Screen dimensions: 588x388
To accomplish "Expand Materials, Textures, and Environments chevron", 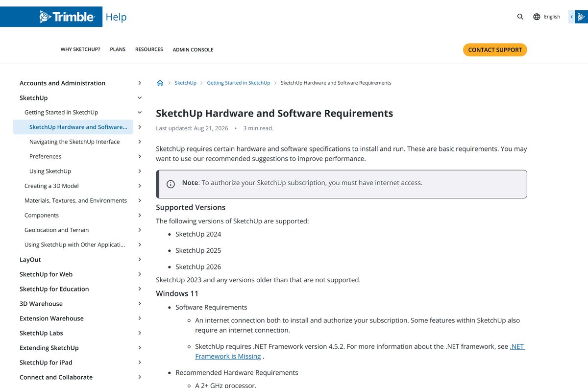I will coord(140,200).
